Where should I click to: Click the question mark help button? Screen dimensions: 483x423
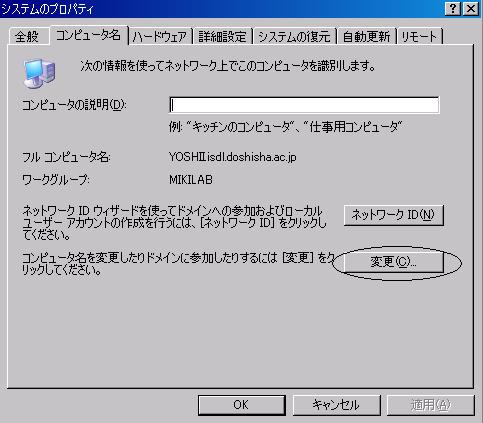tap(453, 8)
